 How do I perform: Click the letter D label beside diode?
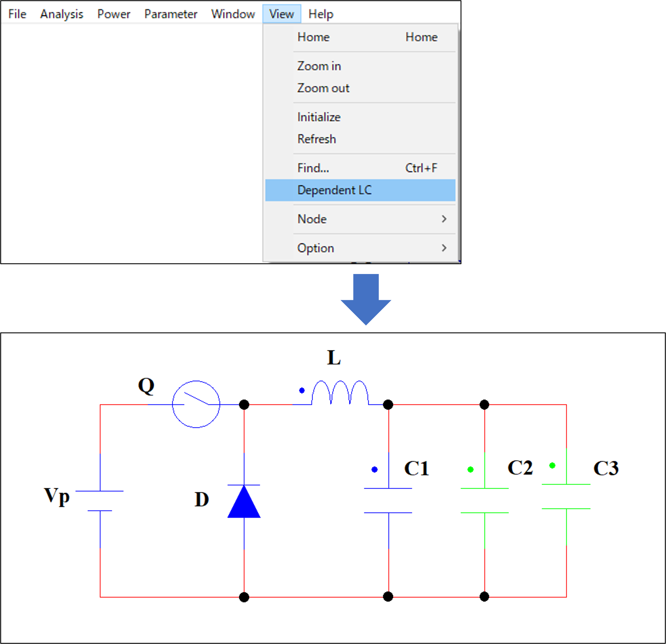[x=201, y=500]
